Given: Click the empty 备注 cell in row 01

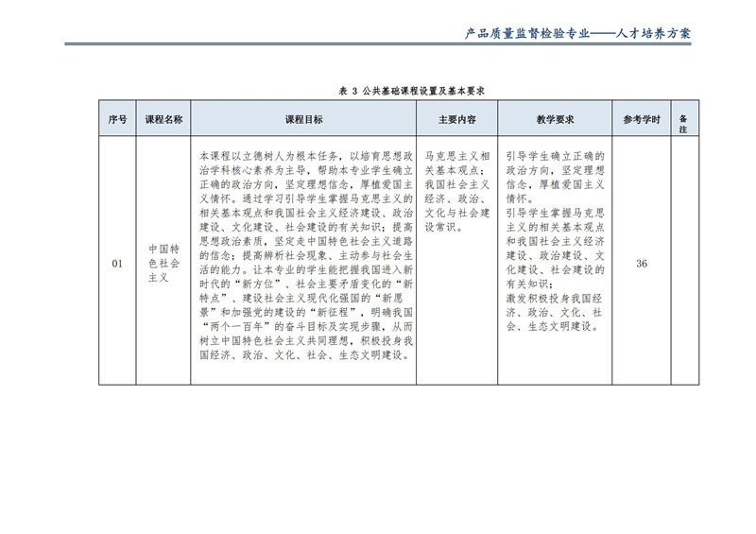Looking at the screenshot, I should tap(683, 264).
